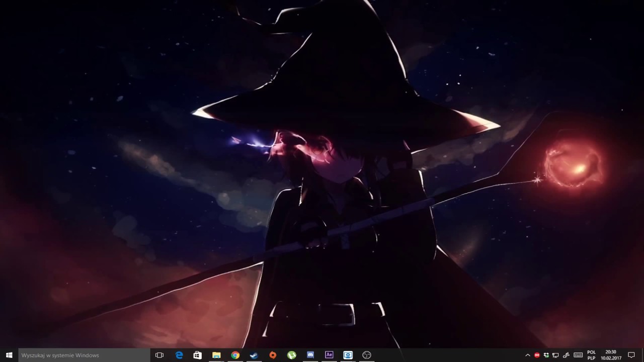
Task: Open the touch keyboard tray icon
Action: 578,355
